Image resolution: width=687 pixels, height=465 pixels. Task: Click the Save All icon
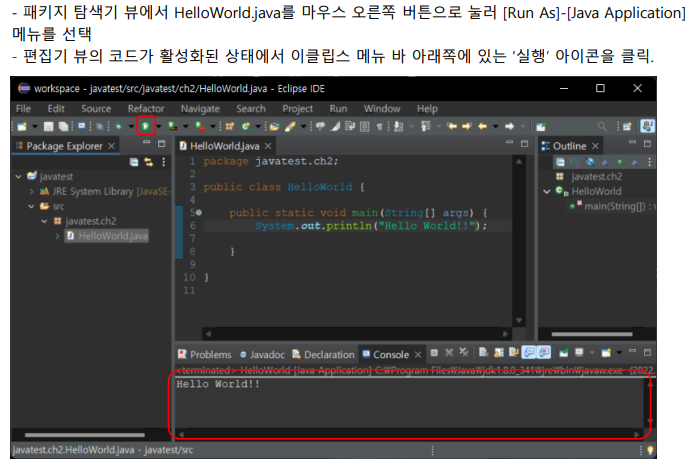pos(64,127)
